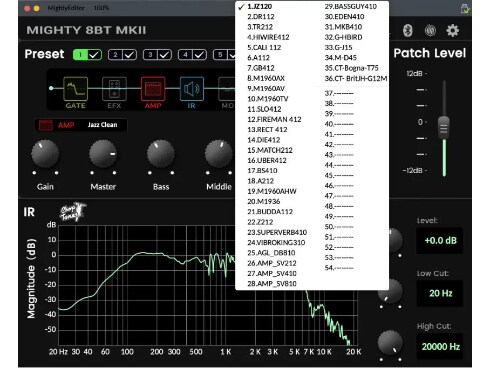Toggle the checkbox for Preset 3
This screenshot has width=490, height=368.
point(164,55)
